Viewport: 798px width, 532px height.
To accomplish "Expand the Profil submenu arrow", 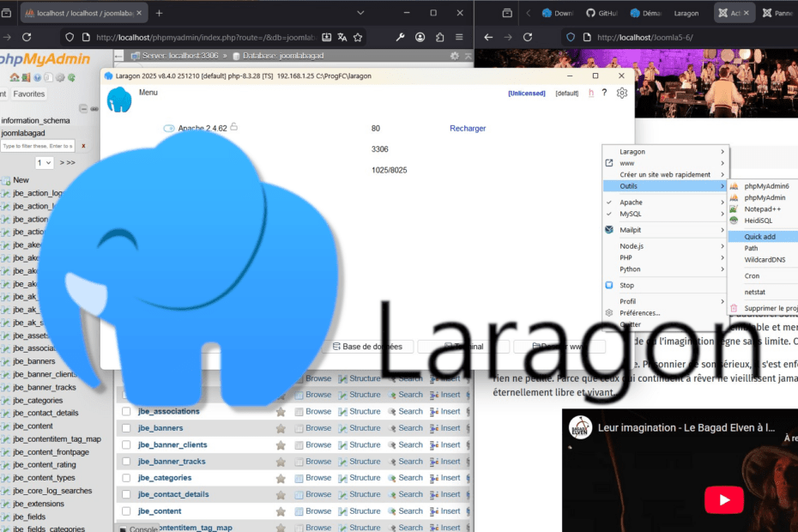I will click(722, 301).
